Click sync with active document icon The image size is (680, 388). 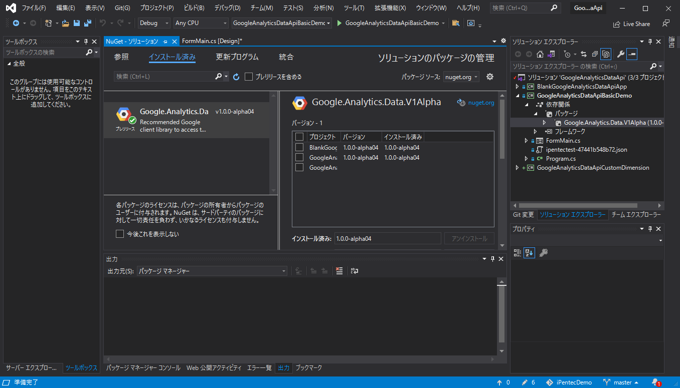[x=584, y=54]
